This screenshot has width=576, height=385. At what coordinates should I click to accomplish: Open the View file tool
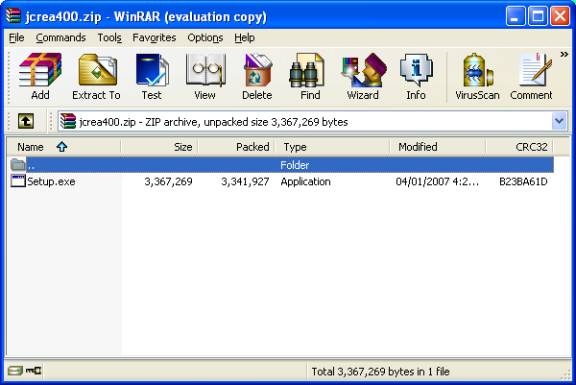coord(205,77)
